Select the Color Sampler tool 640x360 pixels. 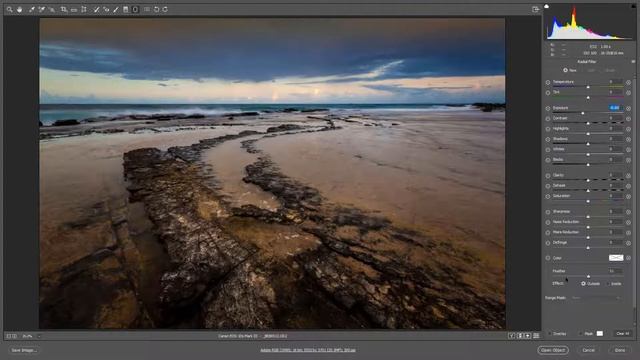point(42,9)
